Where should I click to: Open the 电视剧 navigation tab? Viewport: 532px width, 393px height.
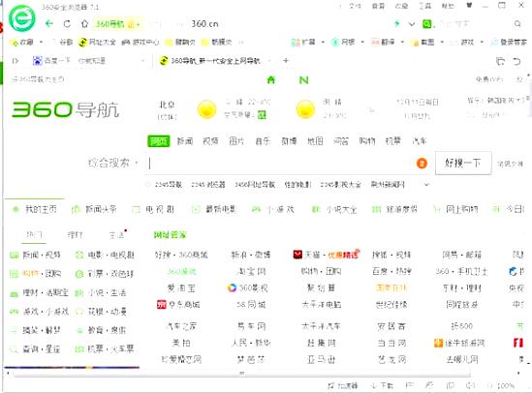[153, 209]
